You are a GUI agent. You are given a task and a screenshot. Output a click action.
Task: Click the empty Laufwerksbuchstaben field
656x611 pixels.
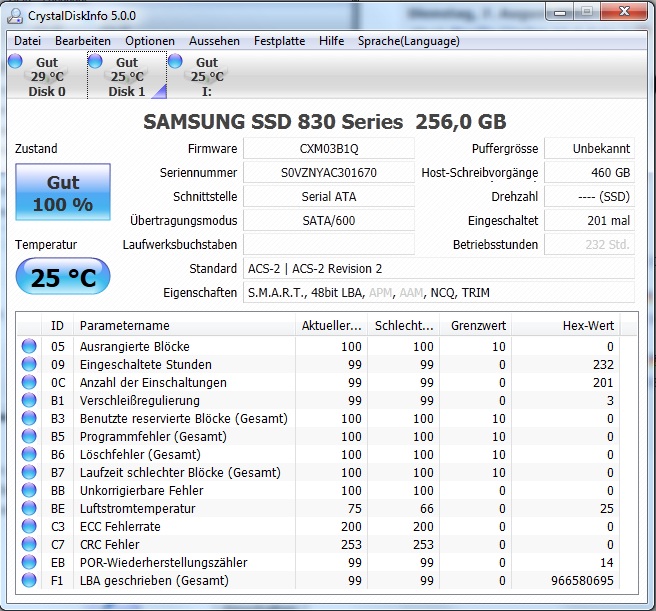tap(329, 244)
